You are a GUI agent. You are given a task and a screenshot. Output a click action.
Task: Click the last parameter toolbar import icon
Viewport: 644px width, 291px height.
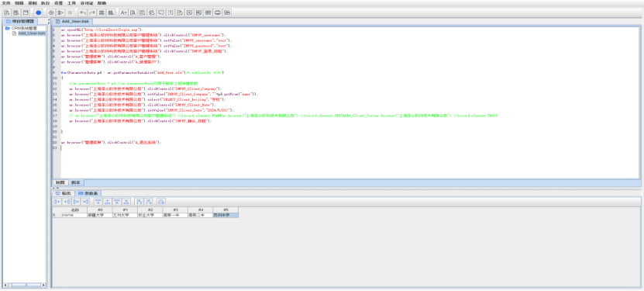click(x=161, y=202)
